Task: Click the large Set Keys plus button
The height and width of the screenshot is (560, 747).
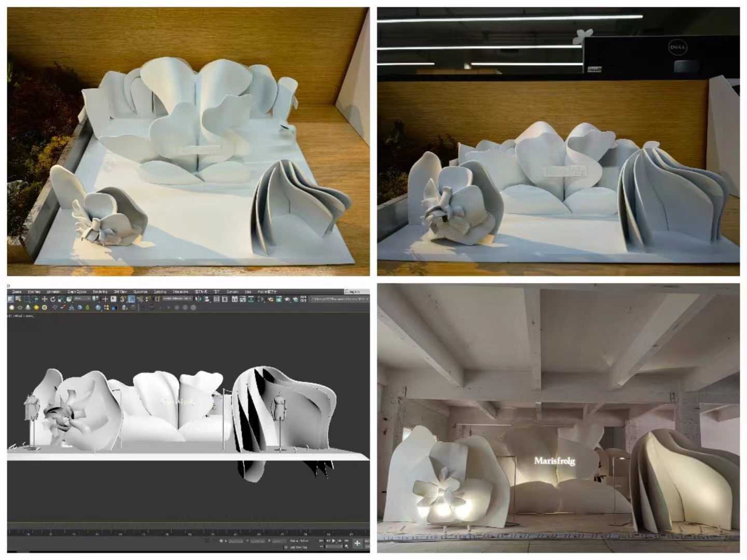Action: (x=357, y=543)
